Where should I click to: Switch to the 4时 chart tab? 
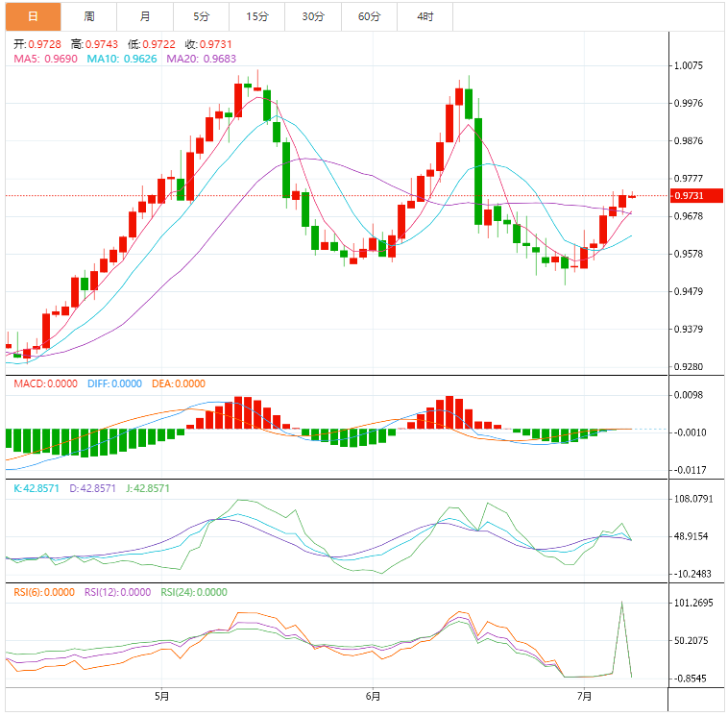425,16
